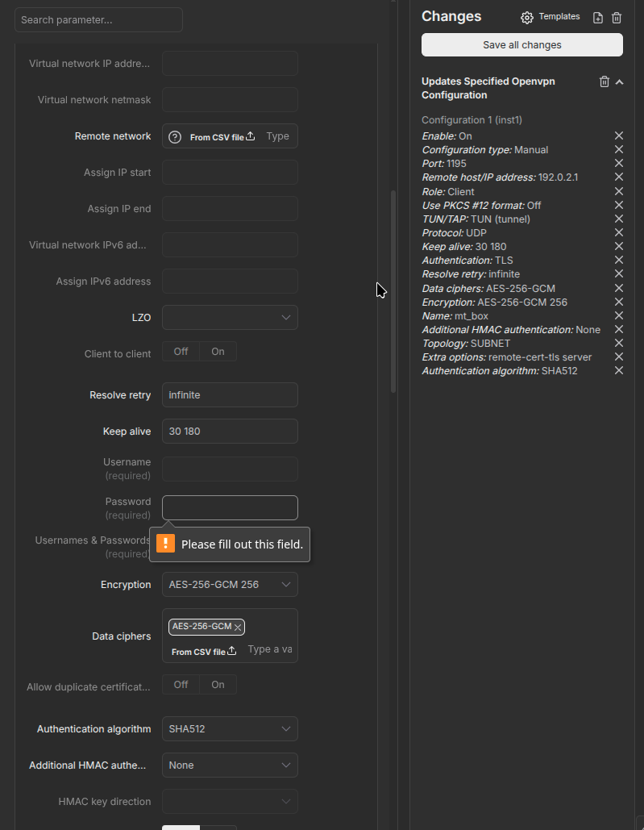Delete all changes with the top trash icon
This screenshot has height=830, width=644.
(x=617, y=18)
